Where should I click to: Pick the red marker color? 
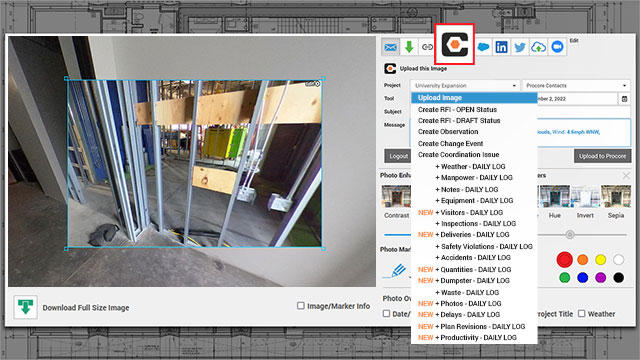pyautogui.click(x=564, y=259)
